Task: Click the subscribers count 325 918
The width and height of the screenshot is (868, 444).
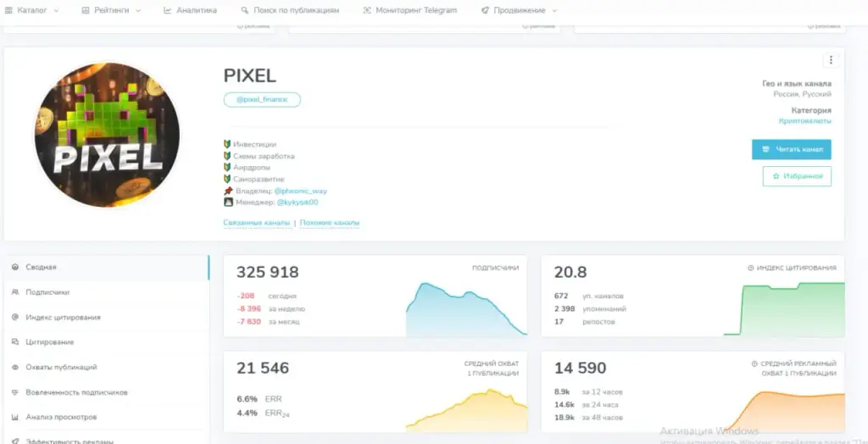Action: point(267,272)
